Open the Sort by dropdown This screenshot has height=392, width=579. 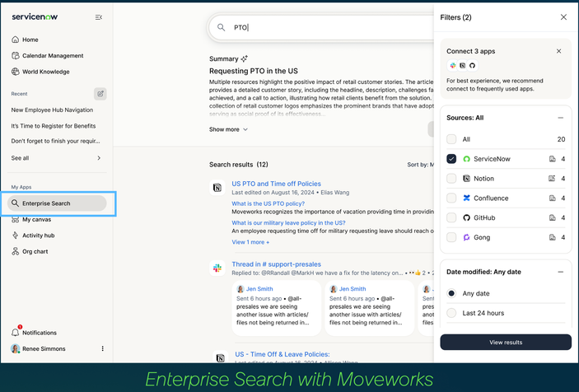(x=420, y=165)
